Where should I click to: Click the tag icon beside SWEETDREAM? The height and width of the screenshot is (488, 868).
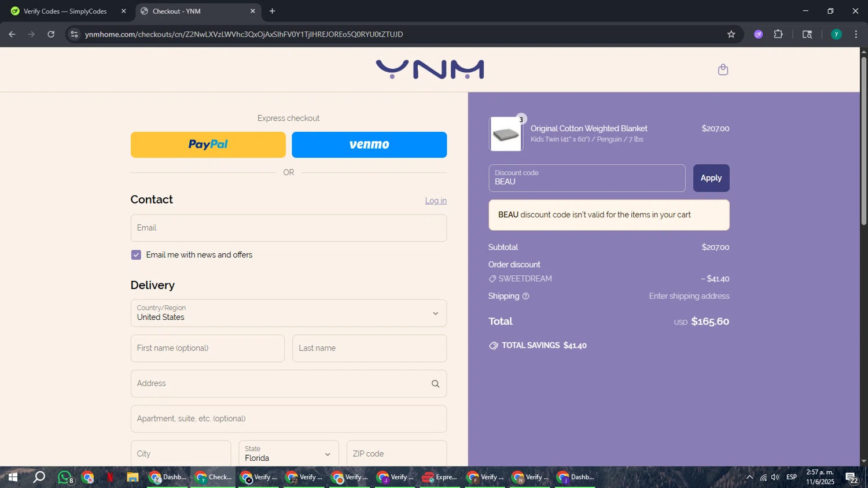[x=492, y=279]
